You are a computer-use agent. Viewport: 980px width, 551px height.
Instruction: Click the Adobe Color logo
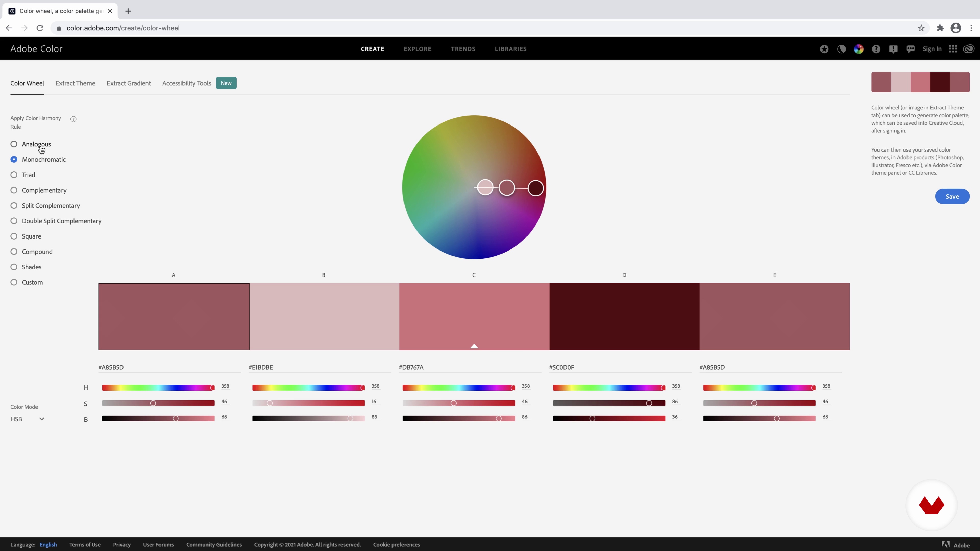(36, 49)
